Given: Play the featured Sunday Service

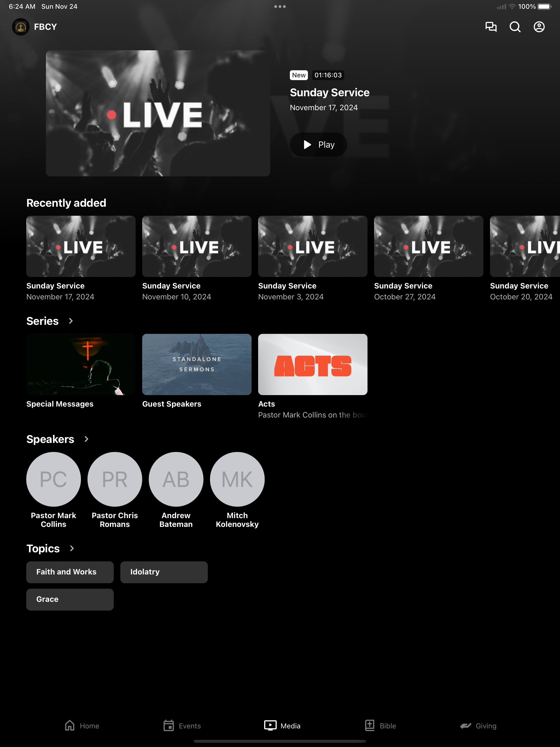Looking at the screenshot, I should pyautogui.click(x=318, y=145).
